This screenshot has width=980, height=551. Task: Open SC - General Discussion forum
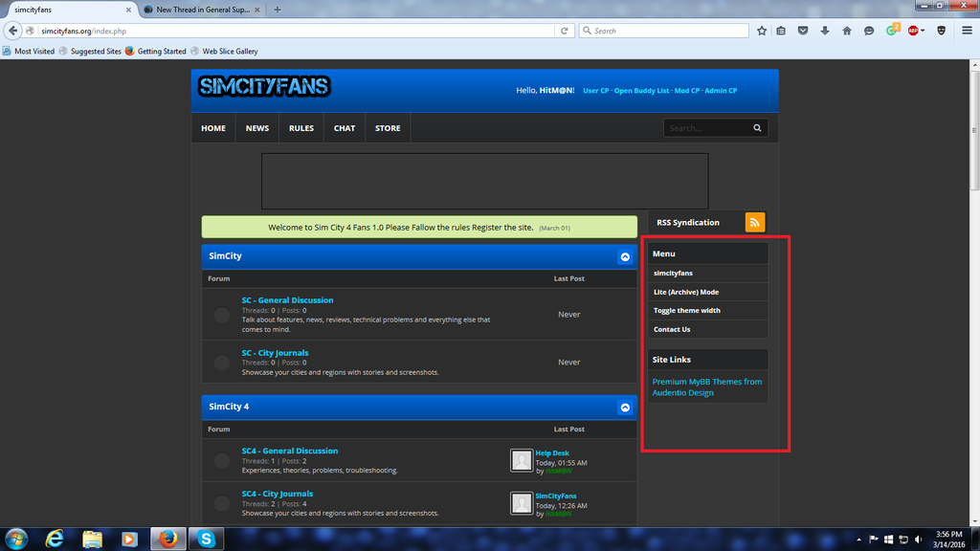287,299
